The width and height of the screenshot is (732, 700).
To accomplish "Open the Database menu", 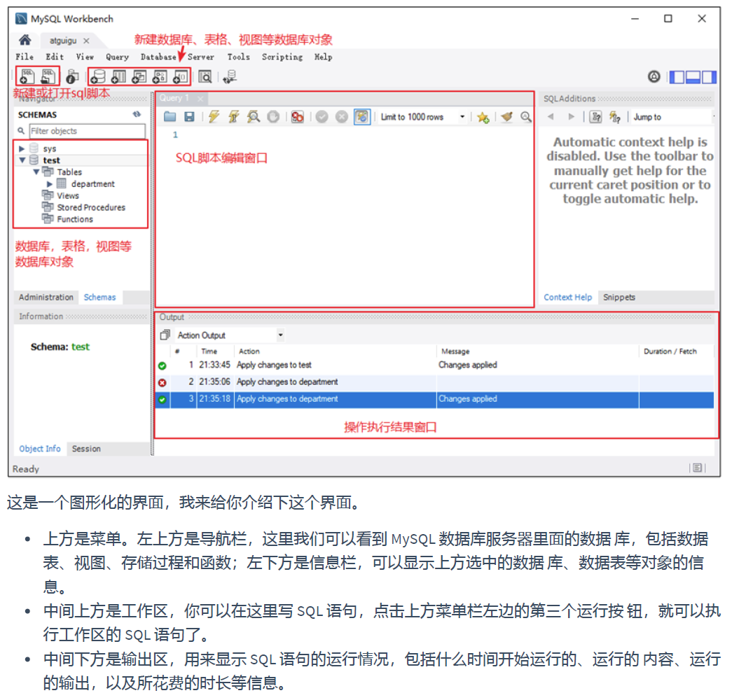I will coord(158,57).
